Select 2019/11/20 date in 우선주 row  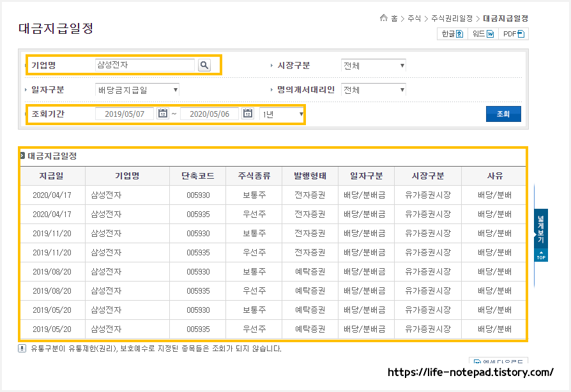tap(52, 253)
